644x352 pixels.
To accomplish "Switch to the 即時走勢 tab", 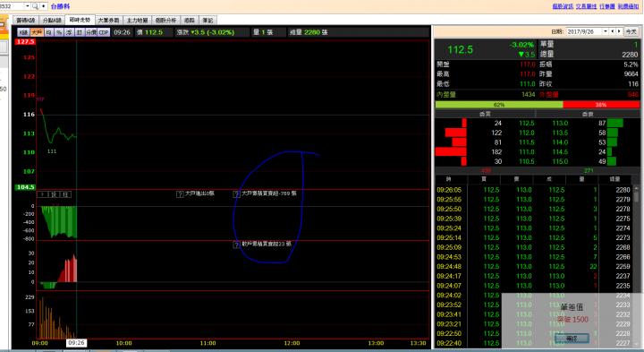I will tap(80, 20).
